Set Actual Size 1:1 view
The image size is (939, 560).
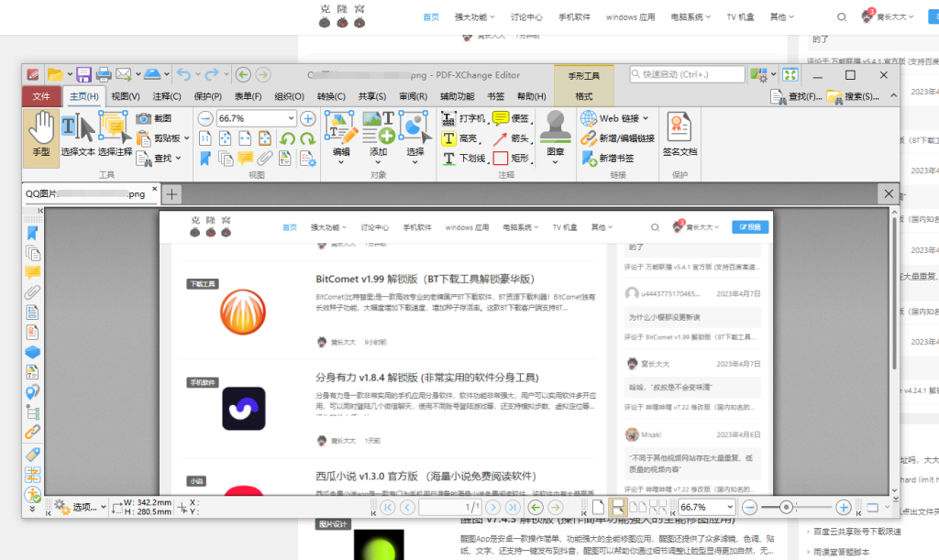205,138
